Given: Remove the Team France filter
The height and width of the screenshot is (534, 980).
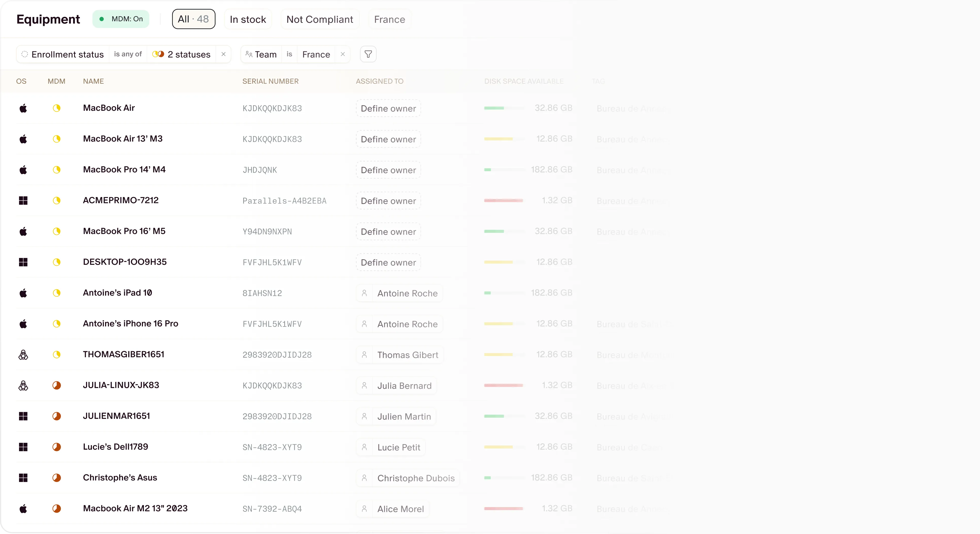Looking at the screenshot, I should [x=343, y=54].
